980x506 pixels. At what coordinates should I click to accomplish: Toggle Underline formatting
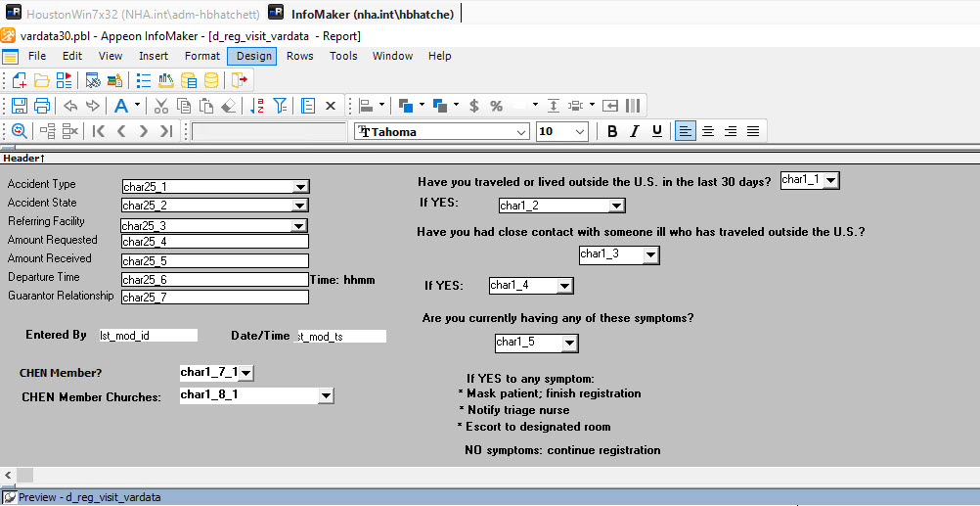656,131
